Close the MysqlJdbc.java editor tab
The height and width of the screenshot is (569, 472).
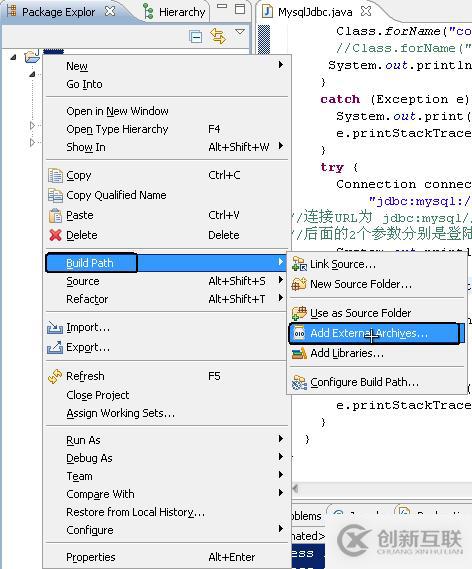(x=366, y=11)
